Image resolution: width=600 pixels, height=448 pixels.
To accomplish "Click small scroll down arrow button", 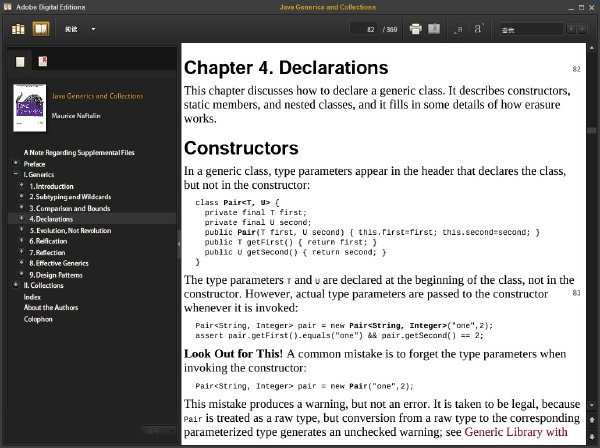I will [592, 405].
